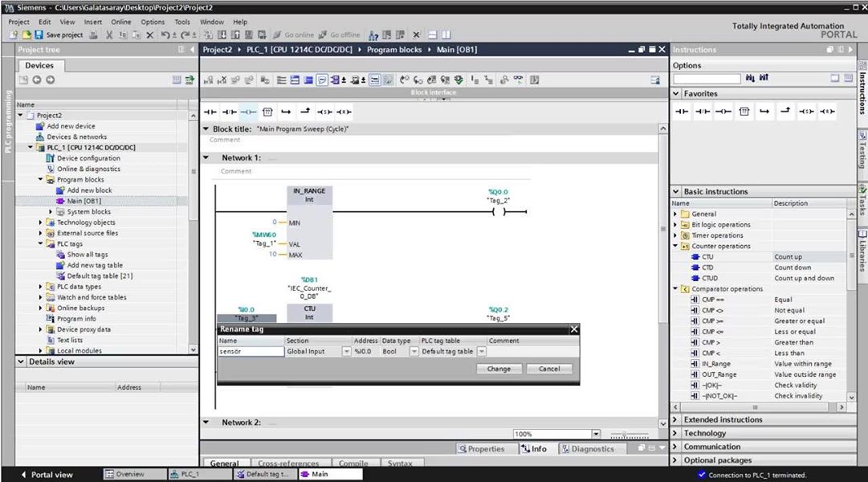Toggle monitoring with the glasses icon

(518, 80)
